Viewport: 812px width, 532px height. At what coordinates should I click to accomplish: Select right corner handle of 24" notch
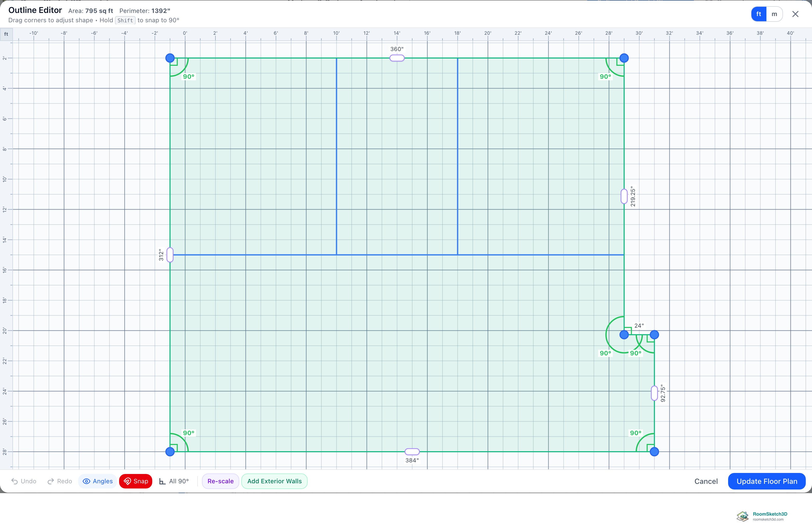pos(654,335)
